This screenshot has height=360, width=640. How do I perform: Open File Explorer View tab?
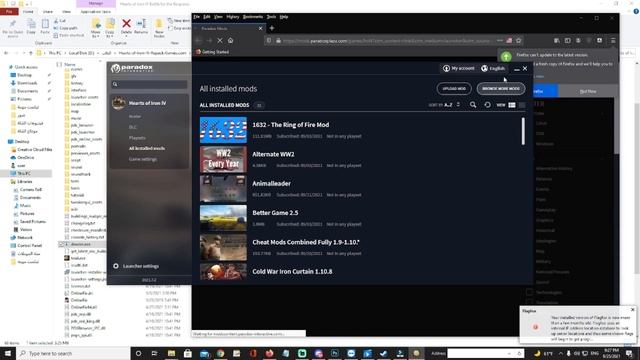point(66,12)
